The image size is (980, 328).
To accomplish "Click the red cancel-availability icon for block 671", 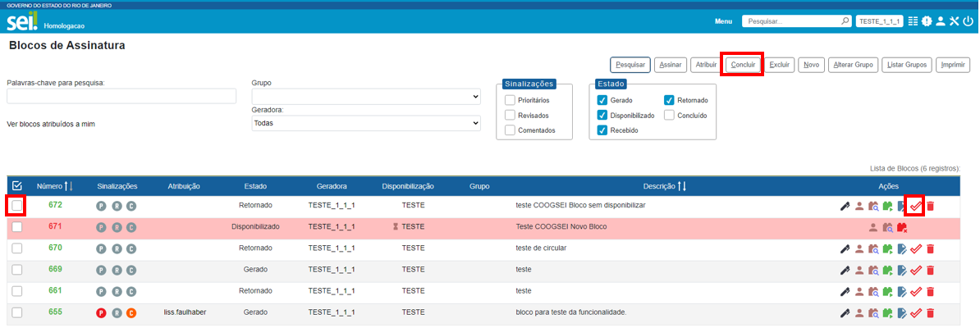I will point(902,227).
